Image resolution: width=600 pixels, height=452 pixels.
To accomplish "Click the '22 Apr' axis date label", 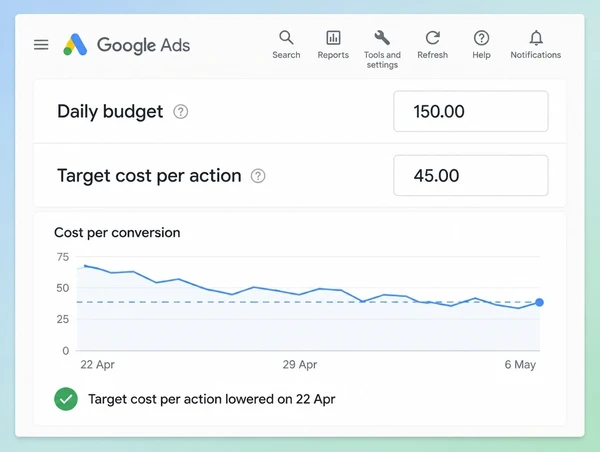I will [x=97, y=364].
